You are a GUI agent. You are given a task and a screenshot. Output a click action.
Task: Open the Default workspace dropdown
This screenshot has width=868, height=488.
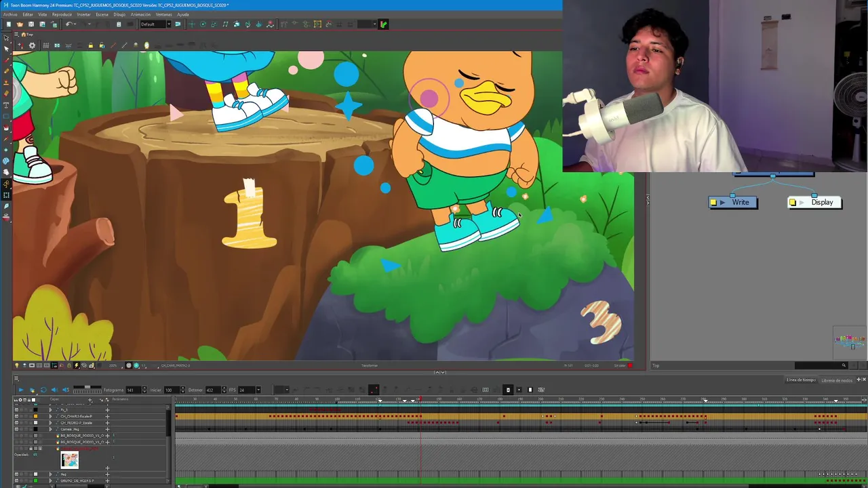[157, 24]
